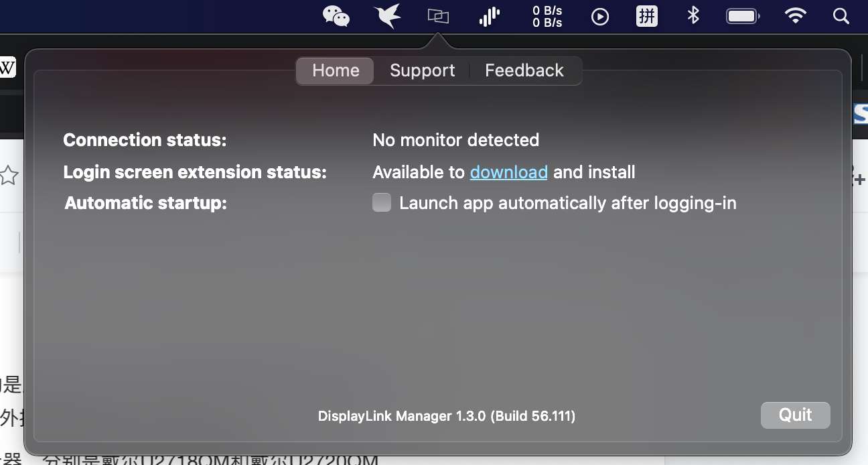Enable Launch app automatically after logging-in checkbox
Screen dimensions: 868x465
click(x=382, y=202)
